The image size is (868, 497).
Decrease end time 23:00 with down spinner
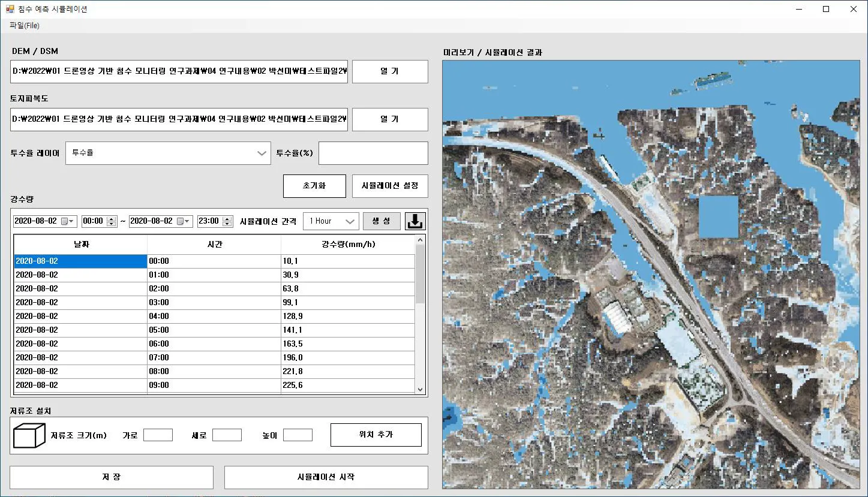coord(227,224)
